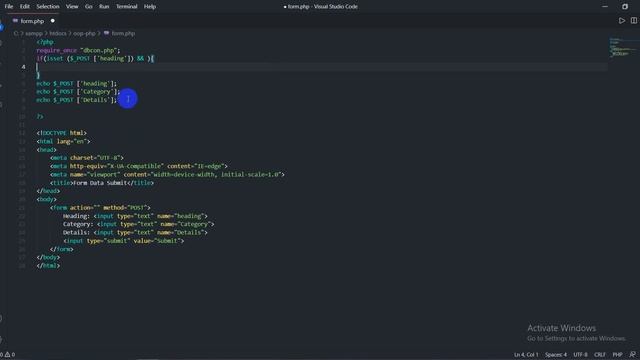Open the Run menu
This screenshot has height=360, width=640.
(104, 7)
